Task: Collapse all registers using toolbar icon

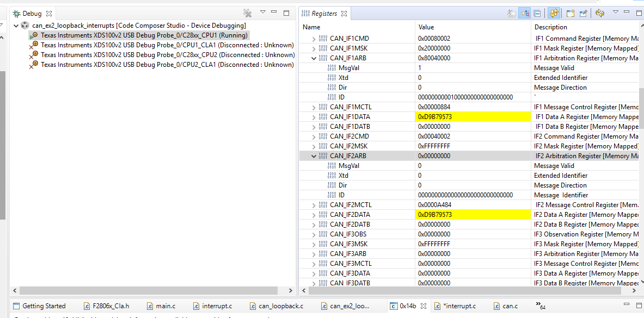Action: [537, 14]
